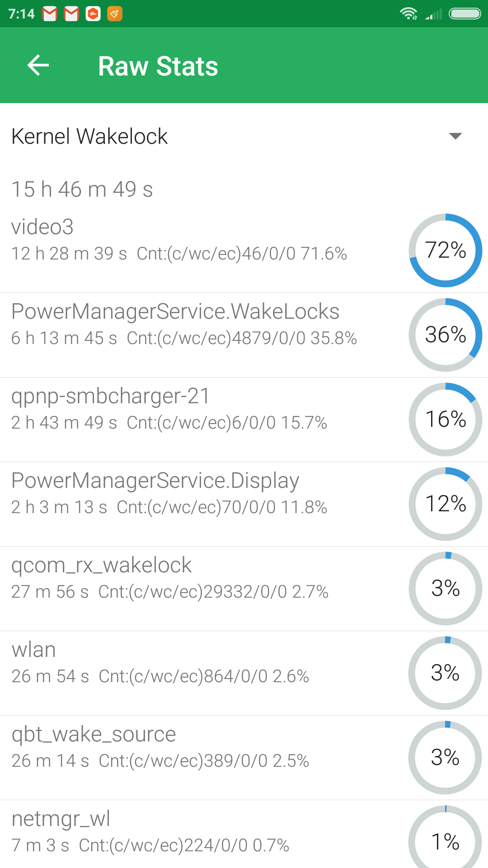Tap the 72% circular progress gauge

click(x=446, y=250)
